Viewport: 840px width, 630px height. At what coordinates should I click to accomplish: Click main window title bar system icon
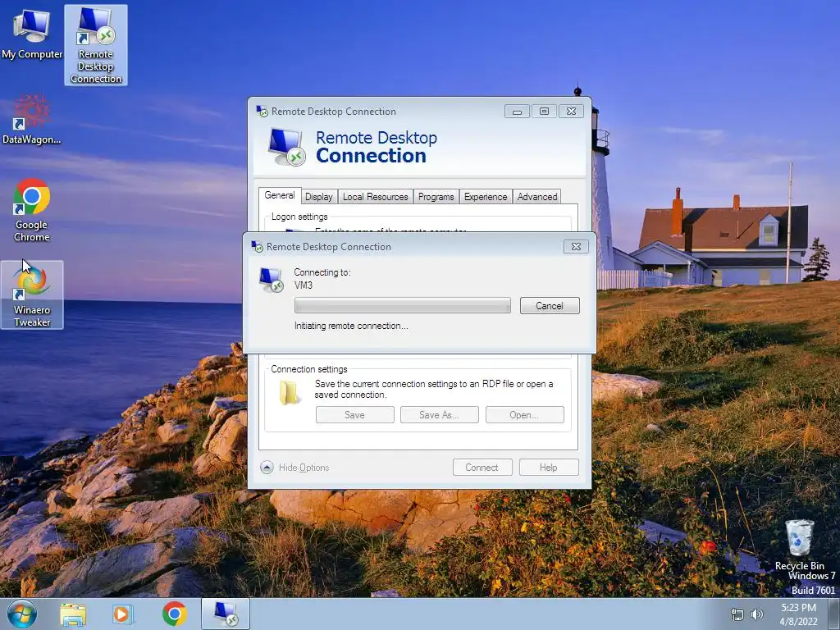tap(262, 111)
